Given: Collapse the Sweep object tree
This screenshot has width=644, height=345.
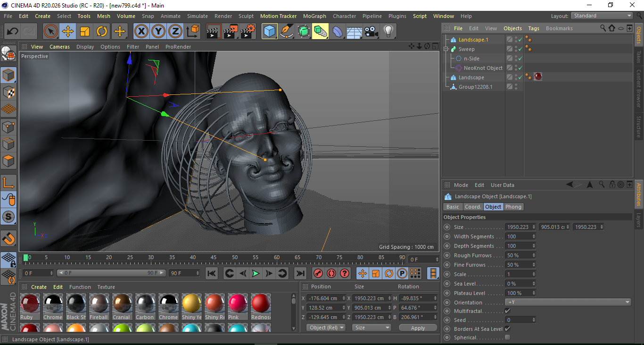Looking at the screenshot, I should pyautogui.click(x=446, y=49).
